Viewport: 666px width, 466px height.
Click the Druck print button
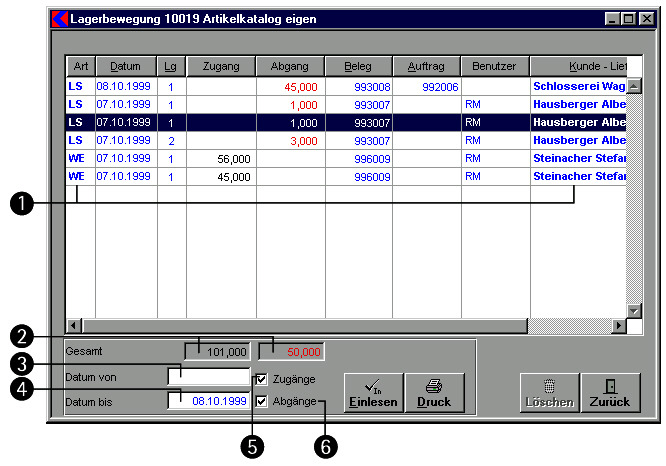(435, 393)
